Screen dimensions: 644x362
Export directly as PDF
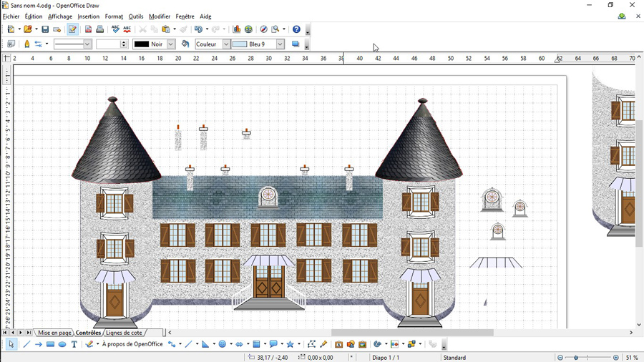click(88, 29)
